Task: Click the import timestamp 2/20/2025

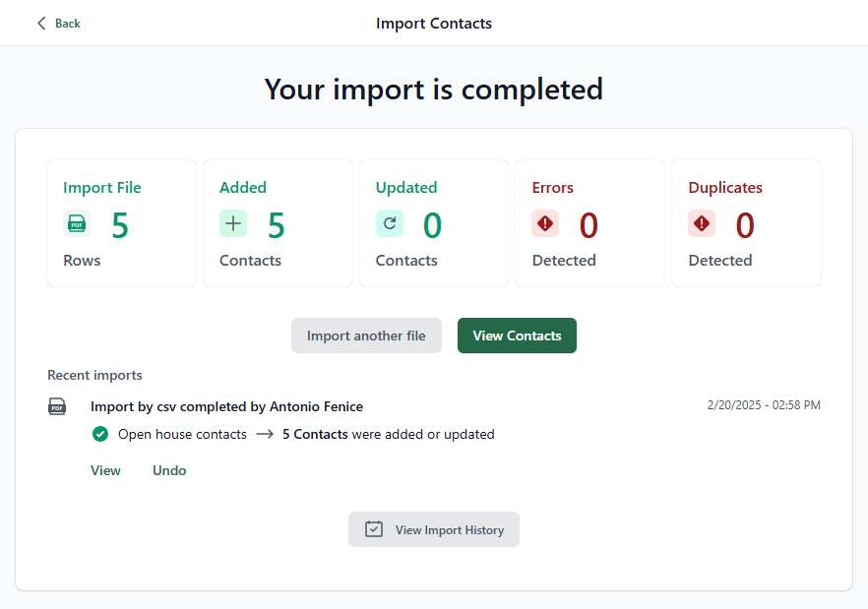Action: tap(763, 404)
